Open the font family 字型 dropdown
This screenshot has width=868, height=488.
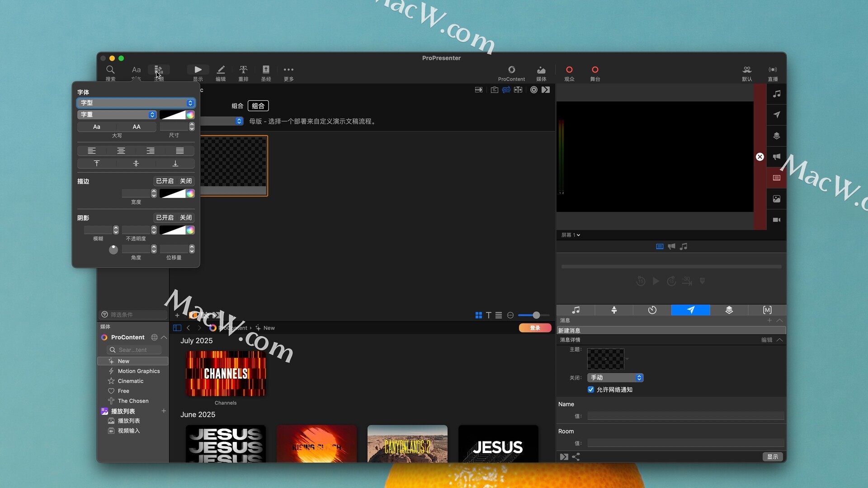[136, 103]
